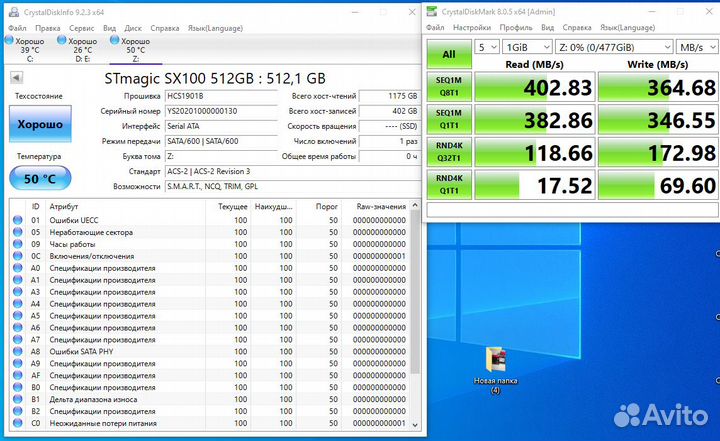Open Сервис menu in CrystalDiskInfo
720x441 pixels.
82,28
